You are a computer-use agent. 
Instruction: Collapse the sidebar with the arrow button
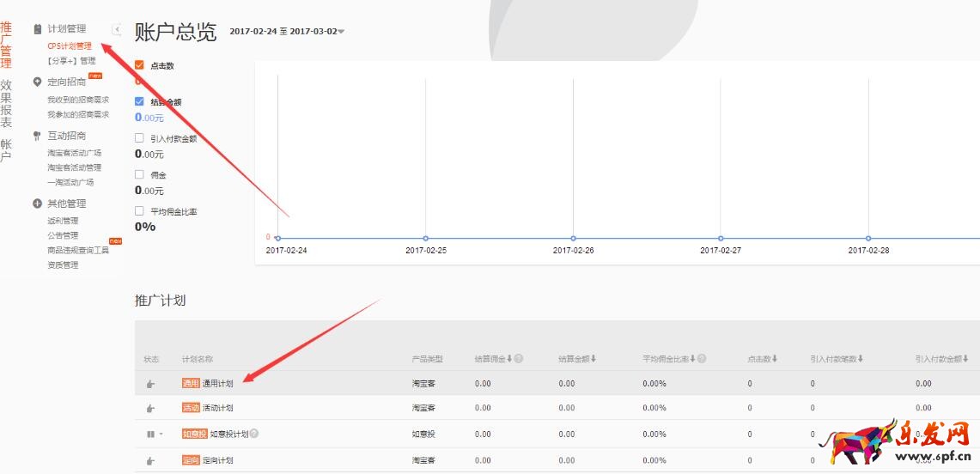coord(117,29)
